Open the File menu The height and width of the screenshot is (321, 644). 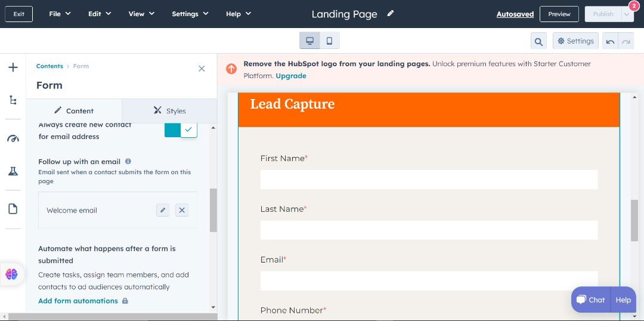click(60, 14)
